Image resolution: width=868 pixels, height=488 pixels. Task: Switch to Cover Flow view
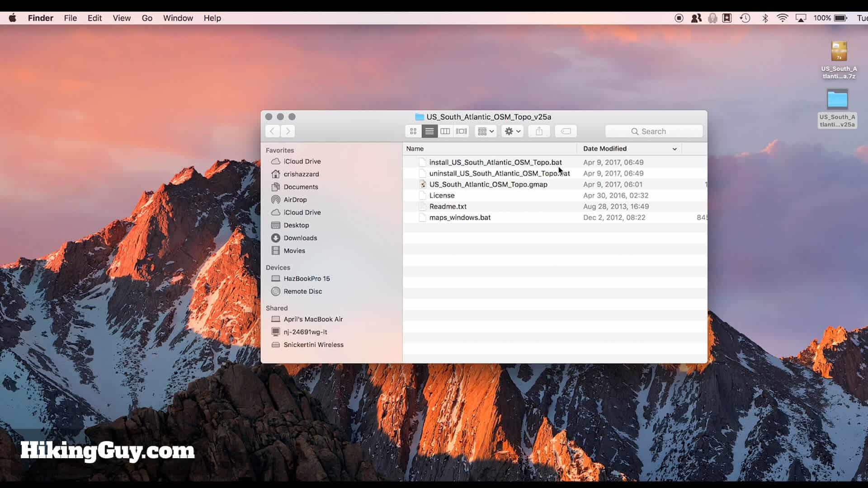(x=462, y=131)
